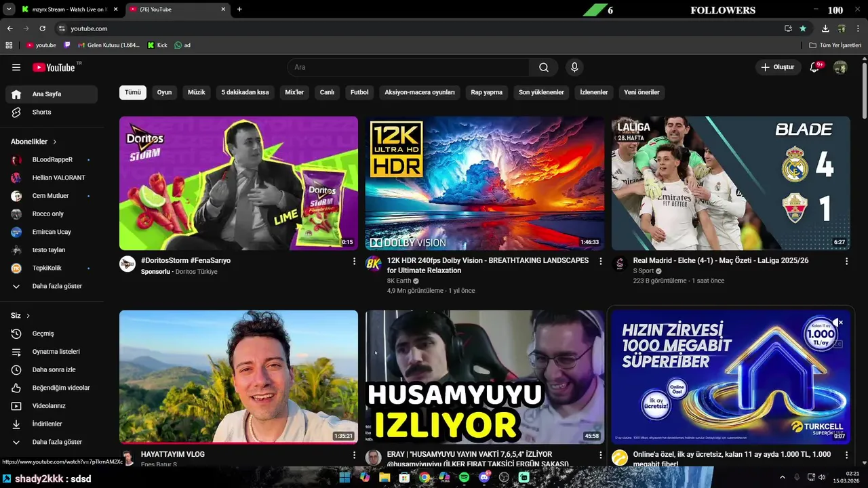Bookmark page with star icon
This screenshot has width=868, height=488.
[x=803, y=28]
